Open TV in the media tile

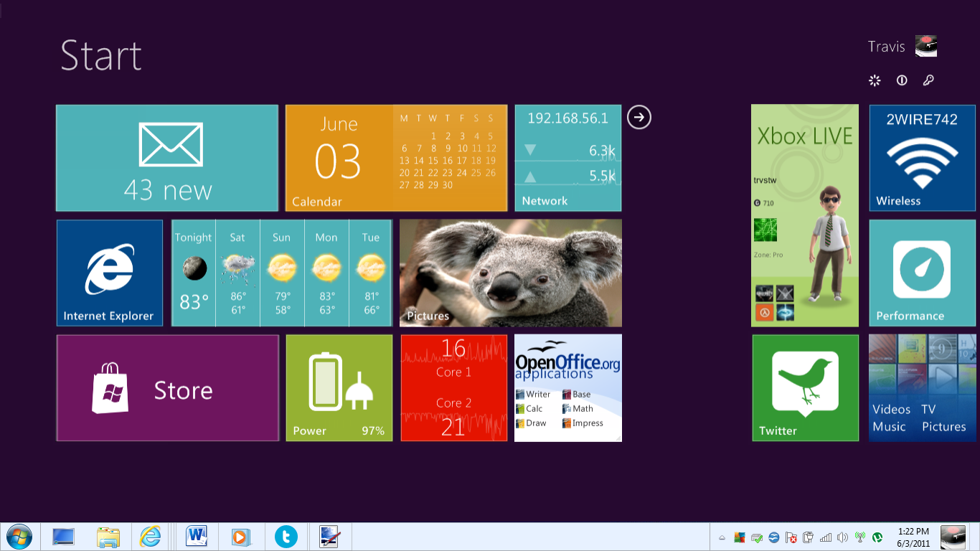(x=928, y=409)
